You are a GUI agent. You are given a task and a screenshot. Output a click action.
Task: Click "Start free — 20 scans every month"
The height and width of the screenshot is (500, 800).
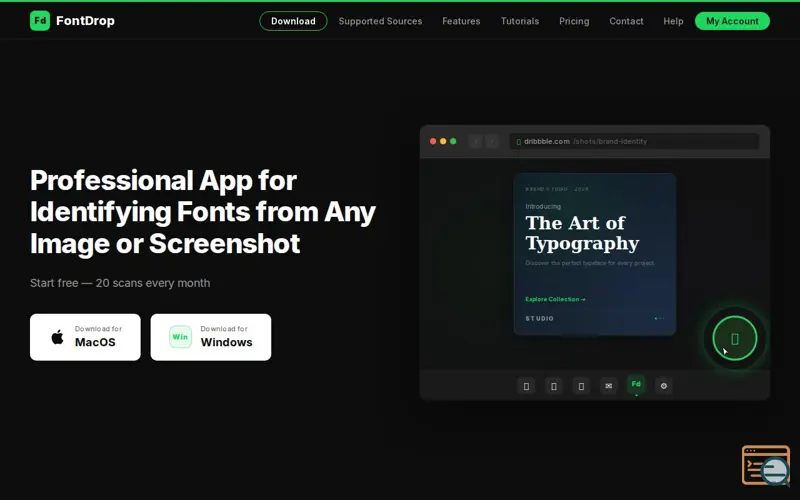point(120,283)
